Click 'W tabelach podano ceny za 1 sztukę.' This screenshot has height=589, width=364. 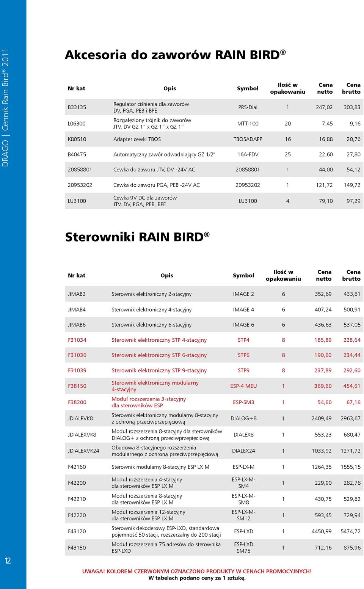point(197,578)
